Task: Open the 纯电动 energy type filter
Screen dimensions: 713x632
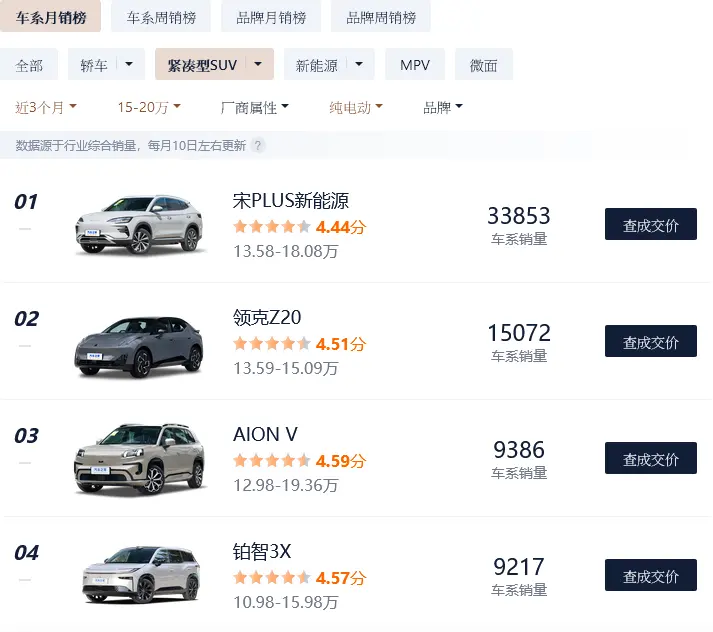Action: (356, 107)
